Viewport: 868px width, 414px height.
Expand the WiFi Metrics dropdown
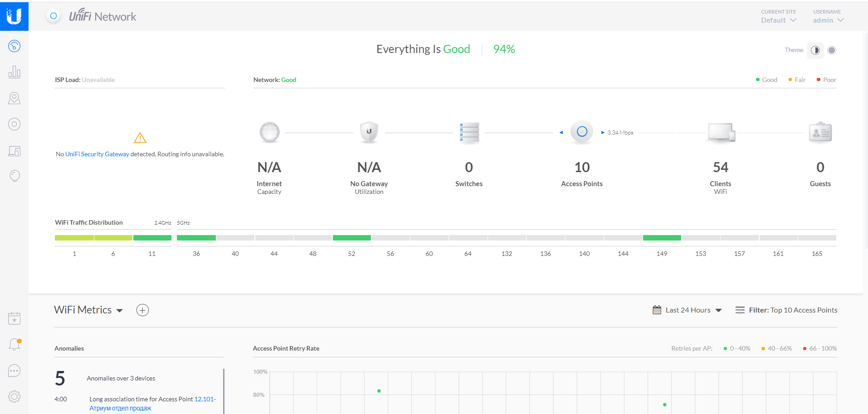tap(88, 310)
